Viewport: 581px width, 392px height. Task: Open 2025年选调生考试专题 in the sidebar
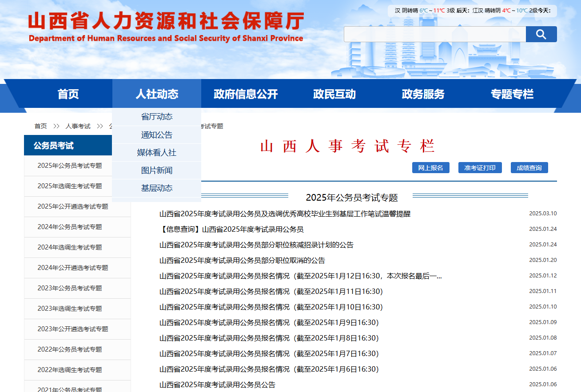(70, 186)
